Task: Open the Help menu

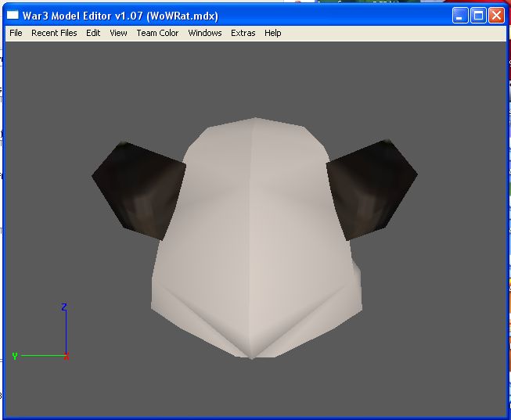Action: [273, 33]
